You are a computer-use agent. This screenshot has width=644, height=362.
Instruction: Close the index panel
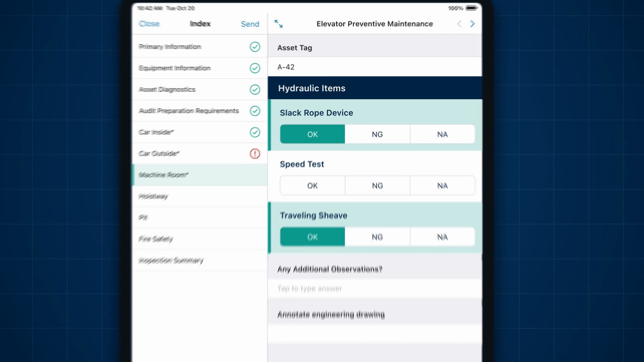149,24
